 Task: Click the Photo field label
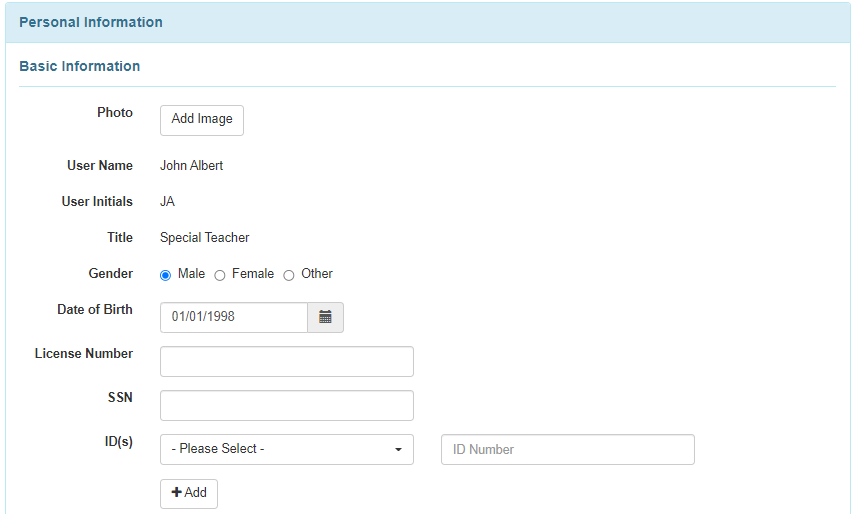coord(115,113)
